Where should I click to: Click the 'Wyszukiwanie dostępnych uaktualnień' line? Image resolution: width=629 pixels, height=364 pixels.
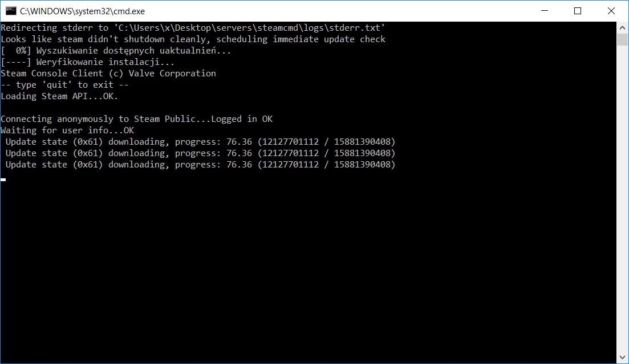tap(116, 51)
